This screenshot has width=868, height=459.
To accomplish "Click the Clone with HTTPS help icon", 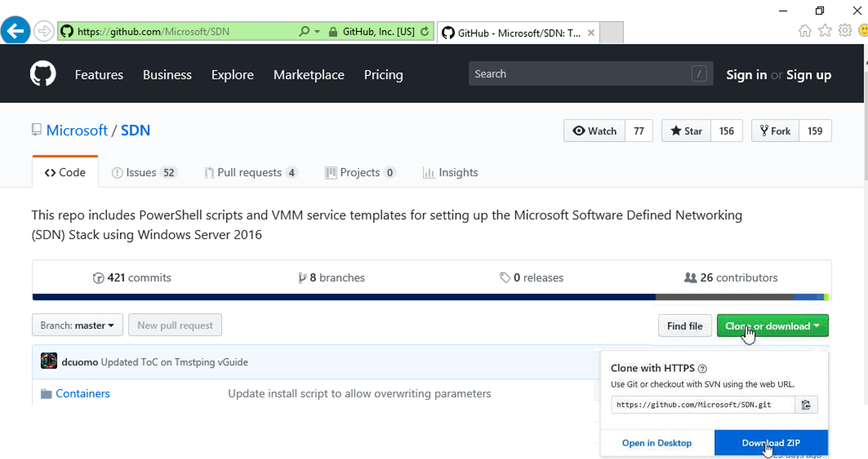I will 702,369.
